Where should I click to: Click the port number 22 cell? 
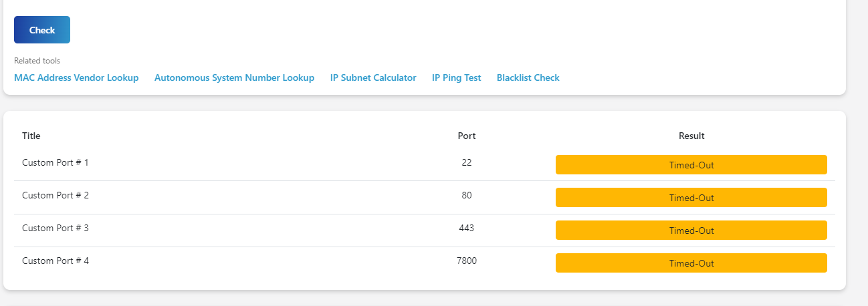(x=467, y=162)
